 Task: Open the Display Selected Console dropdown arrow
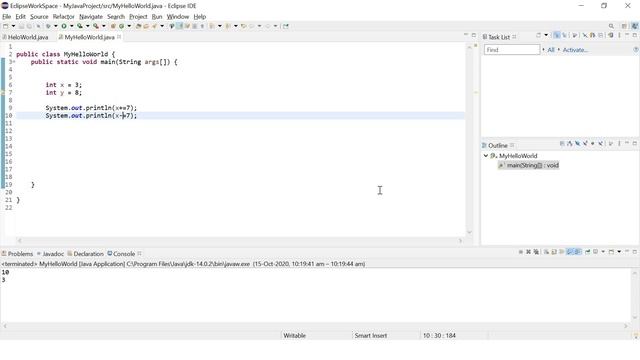[x=603, y=252]
